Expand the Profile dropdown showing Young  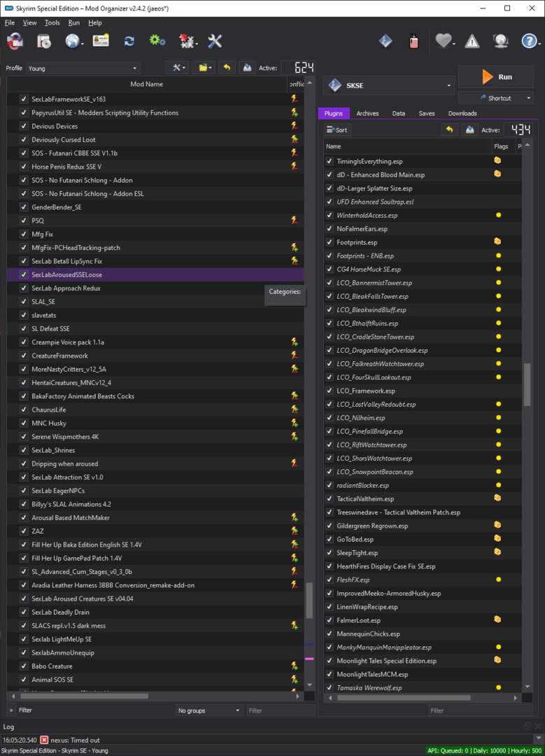click(83, 69)
